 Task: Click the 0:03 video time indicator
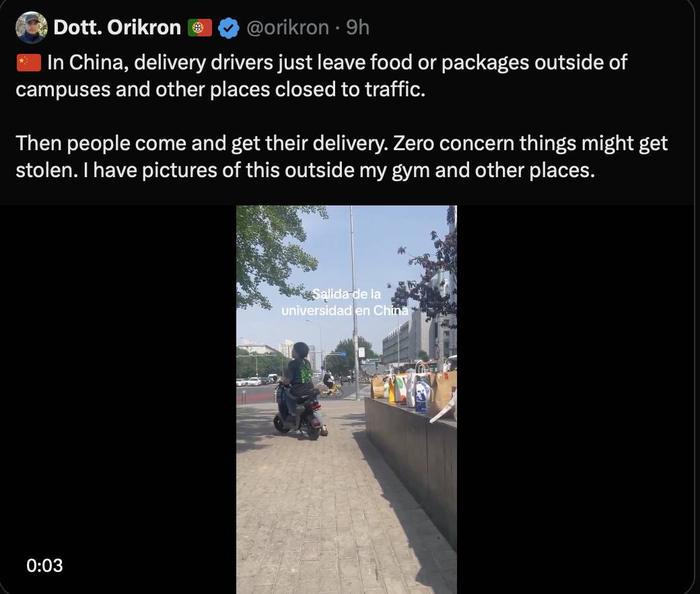click(x=45, y=565)
